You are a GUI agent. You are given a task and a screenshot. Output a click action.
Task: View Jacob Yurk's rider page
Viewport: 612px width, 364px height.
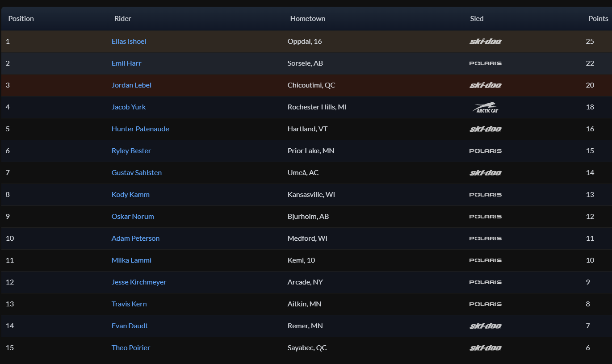pos(129,107)
